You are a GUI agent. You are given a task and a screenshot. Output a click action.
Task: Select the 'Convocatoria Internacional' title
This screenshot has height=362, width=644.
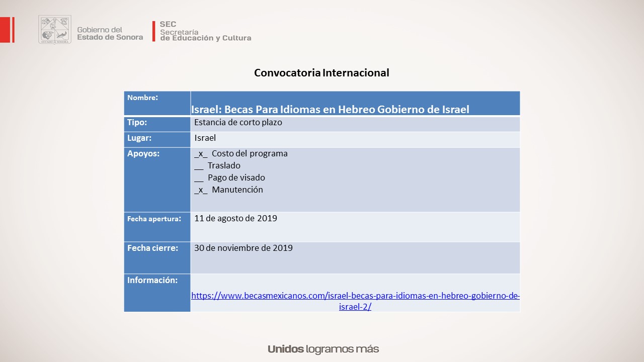pos(321,72)
